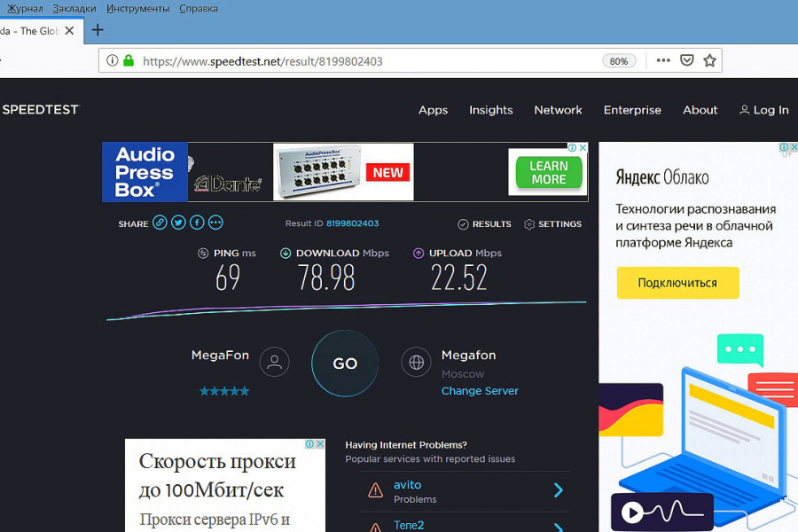Share result on Twitter icon

pyautogui.click(x=178, y=223)
